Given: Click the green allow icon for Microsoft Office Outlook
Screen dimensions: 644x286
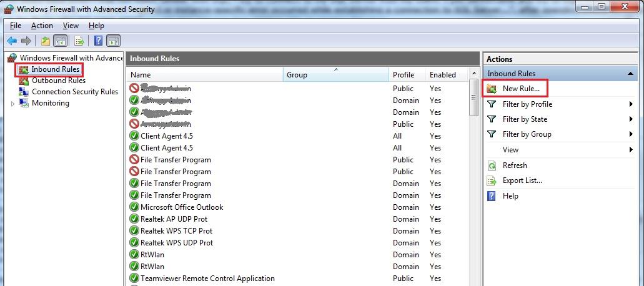Looking at the screenshot, I should coord(134,207).
